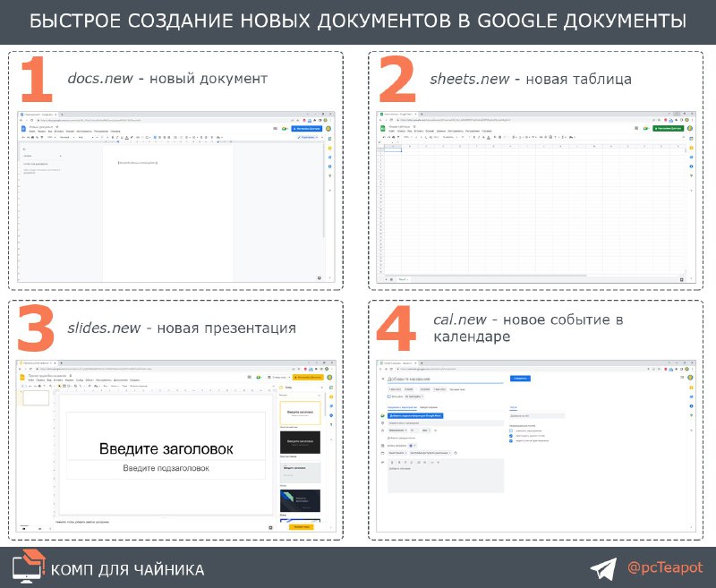Open the File menu in Docs
This screenshot has height=588, width=716.
point(31,131)
